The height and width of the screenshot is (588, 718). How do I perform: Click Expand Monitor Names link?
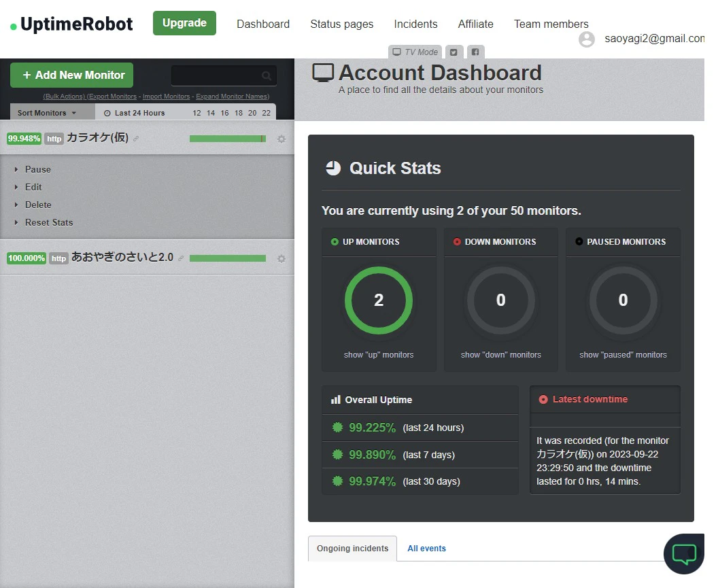(x=233, y=97)
